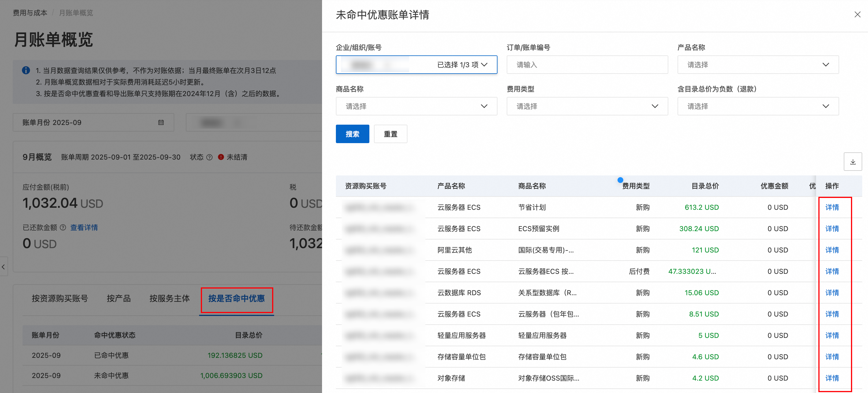The width and height of the screenshot is (868, 393).
Task: Open 含目录总价为负数 (退款) dropdown
Action: point(758,106)
